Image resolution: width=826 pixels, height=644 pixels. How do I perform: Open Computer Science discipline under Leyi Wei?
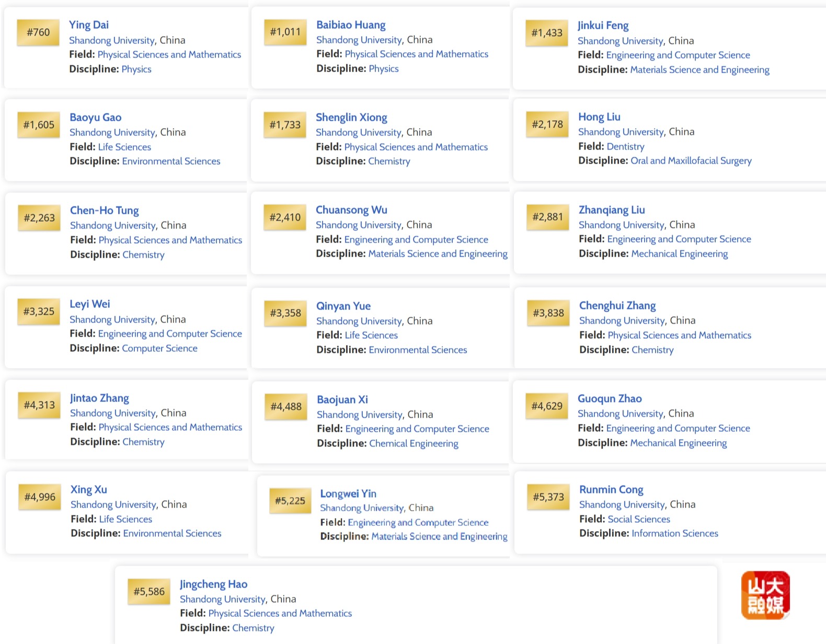click(x=159, y=348)
